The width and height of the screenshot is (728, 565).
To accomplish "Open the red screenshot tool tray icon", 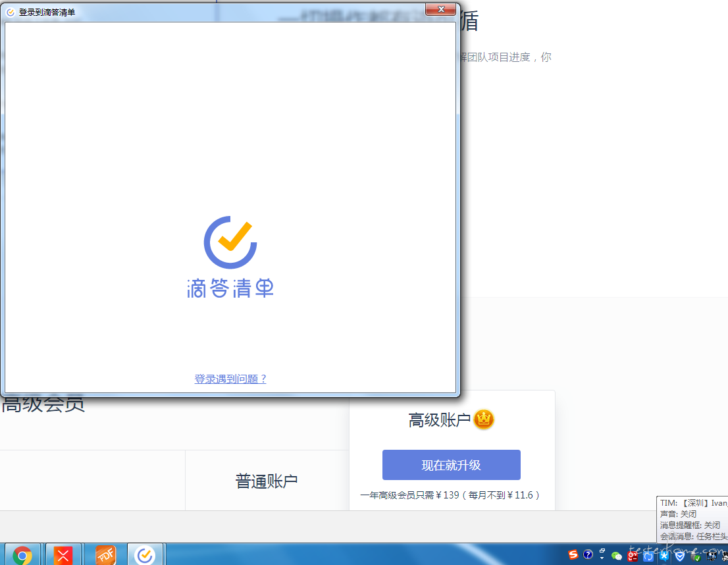I will point(633,556).
